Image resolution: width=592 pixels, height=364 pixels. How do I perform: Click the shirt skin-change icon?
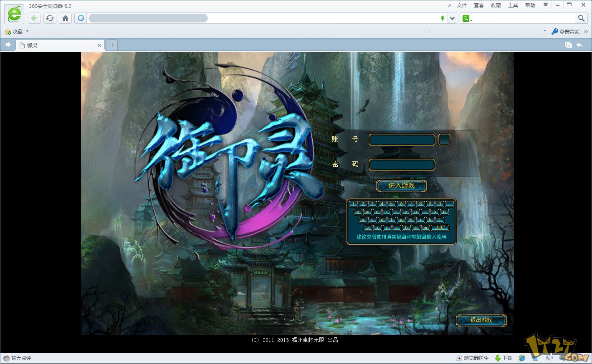(x=546, y=5)
